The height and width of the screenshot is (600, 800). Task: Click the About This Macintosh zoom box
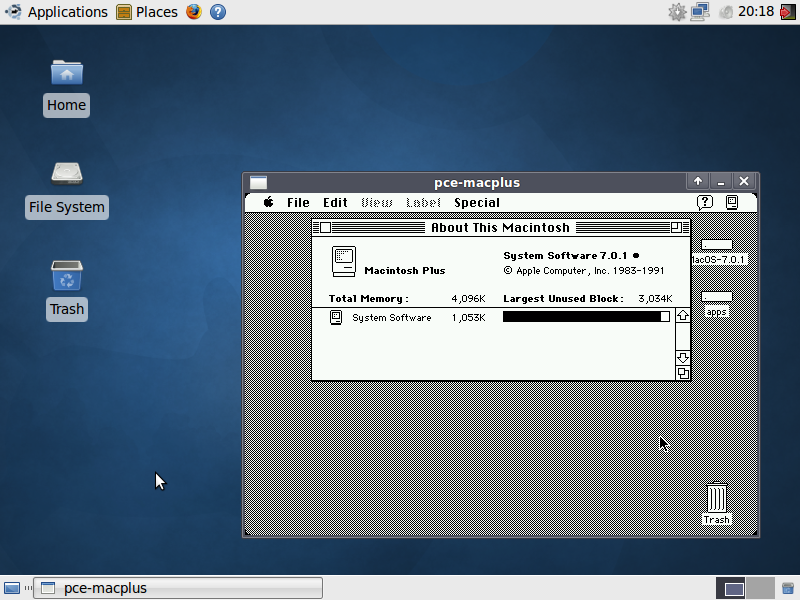tap(676, 228)
